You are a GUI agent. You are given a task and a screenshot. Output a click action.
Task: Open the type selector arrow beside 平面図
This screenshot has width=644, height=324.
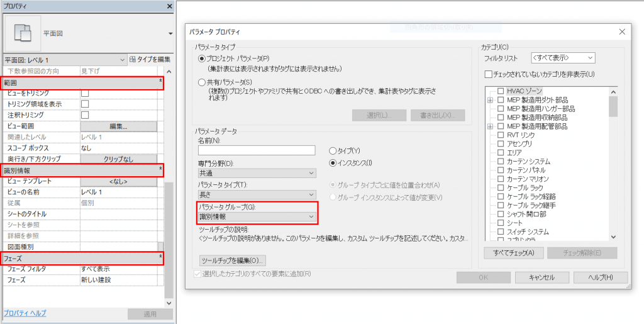click(x=170, y=34)
